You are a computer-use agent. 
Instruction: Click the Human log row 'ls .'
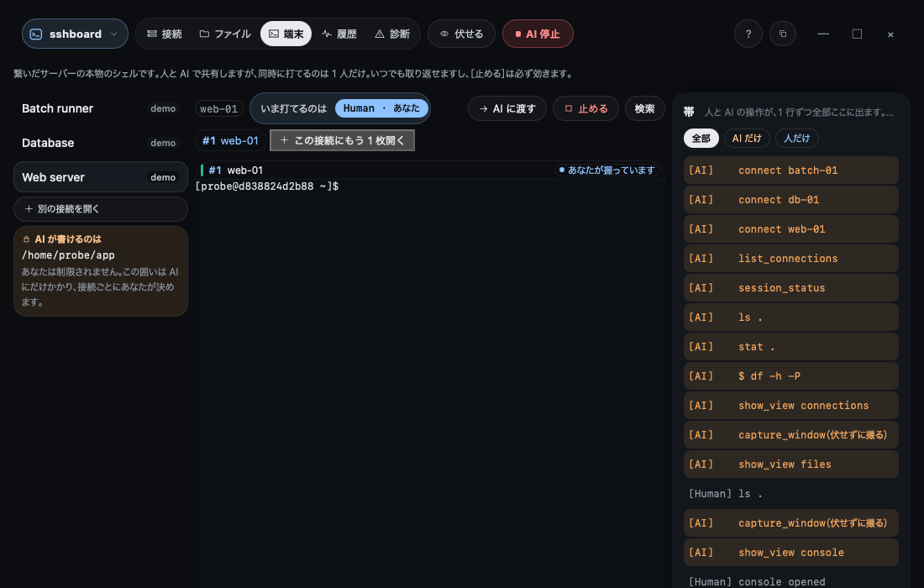(x=790, y=494)
